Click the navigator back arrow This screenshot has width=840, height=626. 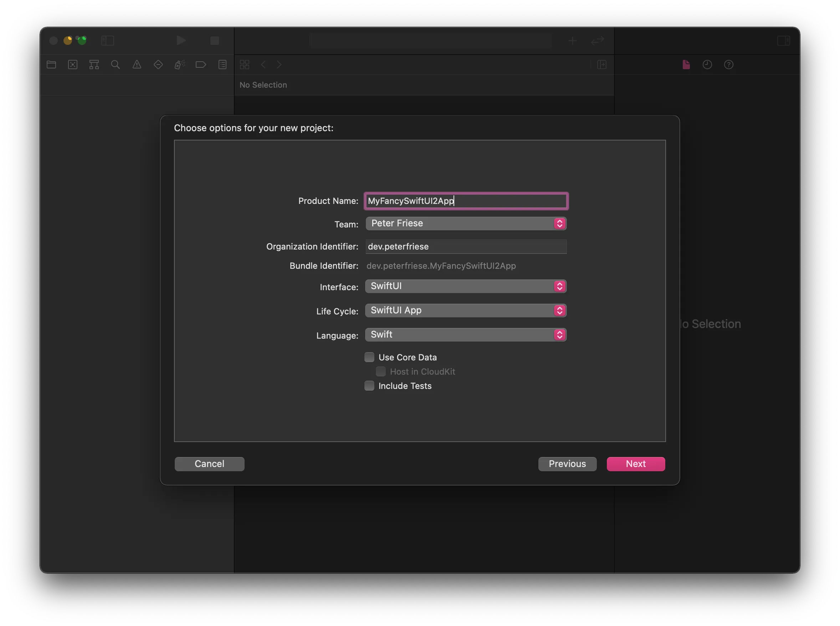(x=263, y=65)
